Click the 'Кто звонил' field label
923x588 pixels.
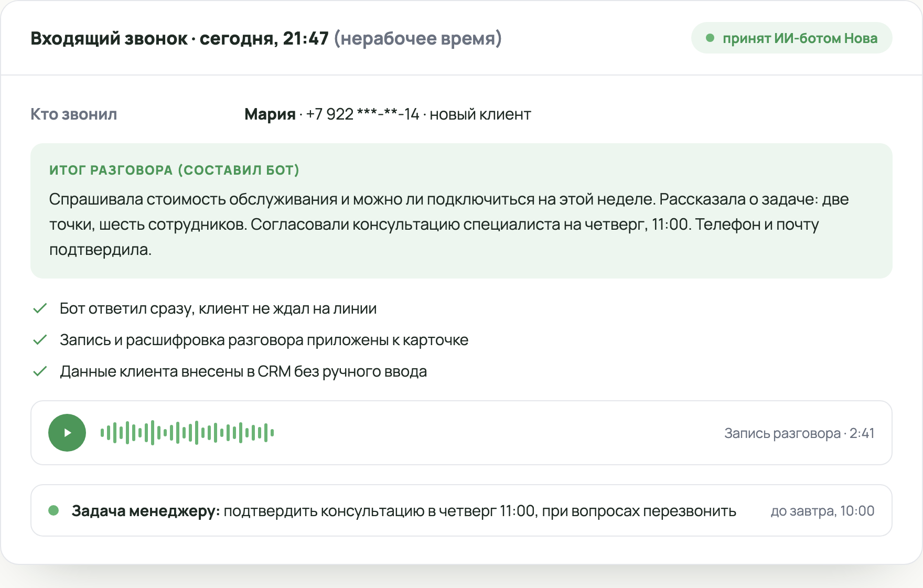tap(74, 114)
